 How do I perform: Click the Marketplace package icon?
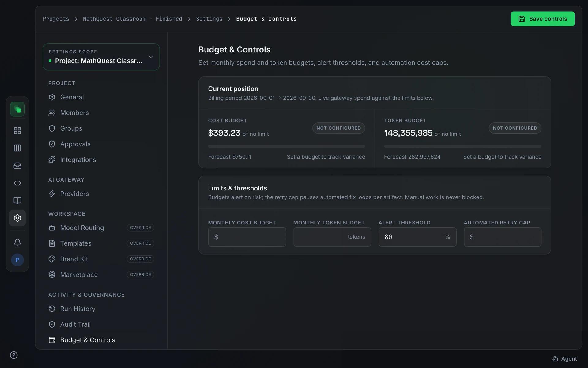[52, 275]
